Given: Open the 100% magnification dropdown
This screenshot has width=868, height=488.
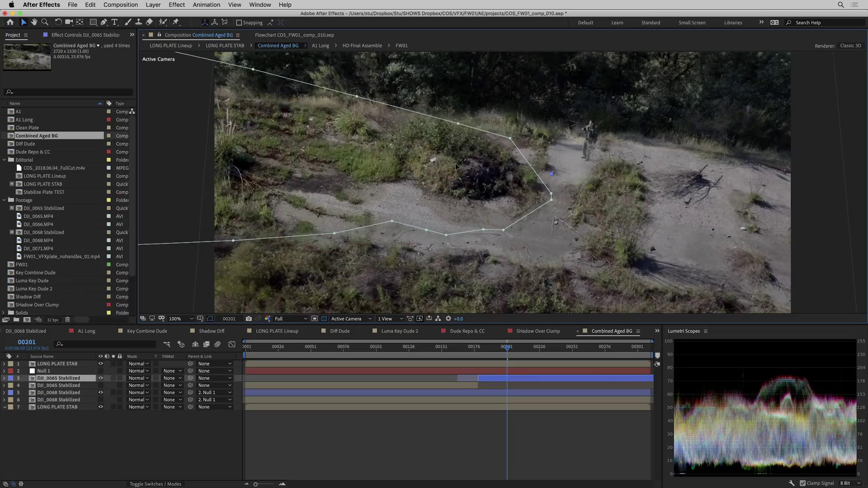Looking at the screenshot, I should pos(181,319).
